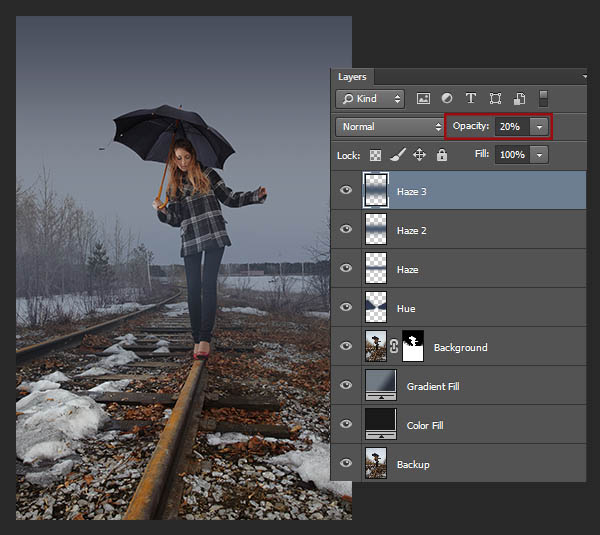
Task: Click the shape layer filter icon
Action: click(x=496, y=99)
